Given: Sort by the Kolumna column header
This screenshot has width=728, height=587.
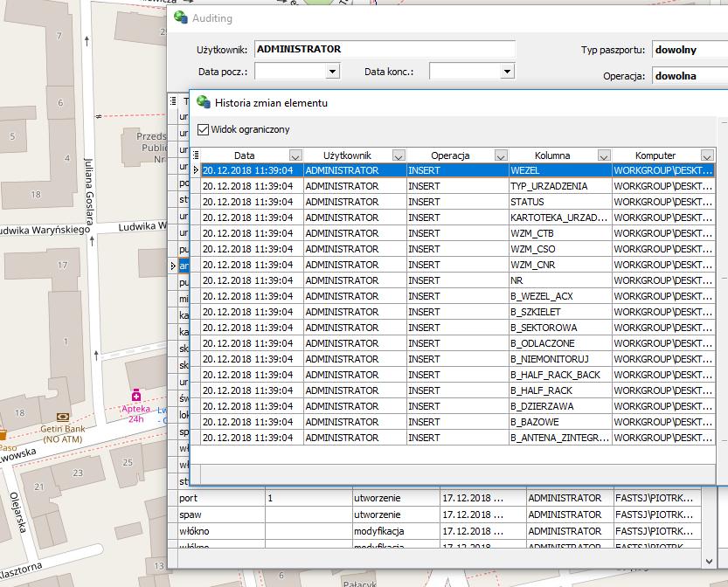Looking at the screenshot, I should [x=552, y=155].
